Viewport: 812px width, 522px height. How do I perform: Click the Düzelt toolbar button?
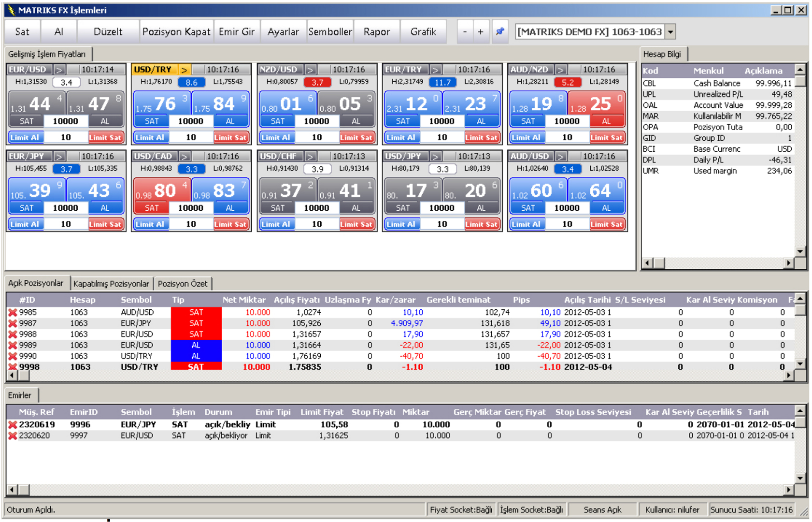[x=108, y=32]
